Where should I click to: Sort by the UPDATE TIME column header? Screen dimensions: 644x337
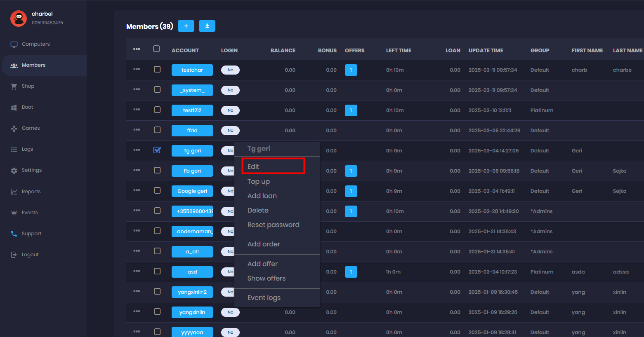click(486, 50)
